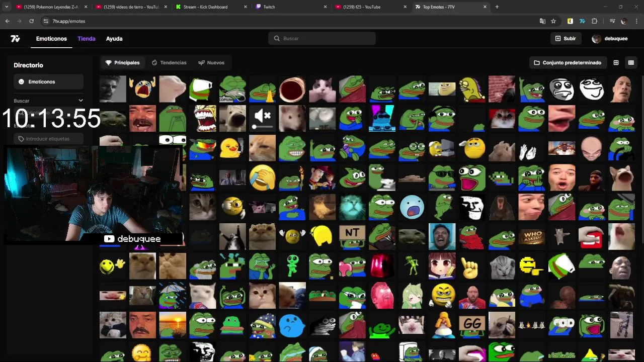Switch to f25 - YouTube browser tab
This screenshot has height=362, width=644.
point(370,7)
